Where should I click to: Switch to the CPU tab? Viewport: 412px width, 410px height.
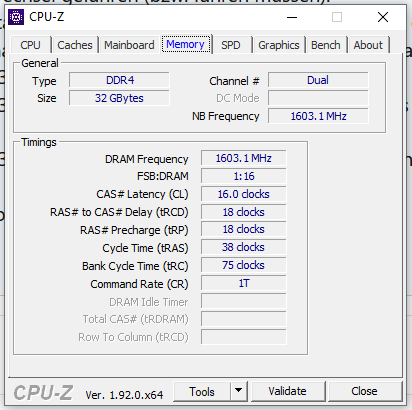point(30,45)
